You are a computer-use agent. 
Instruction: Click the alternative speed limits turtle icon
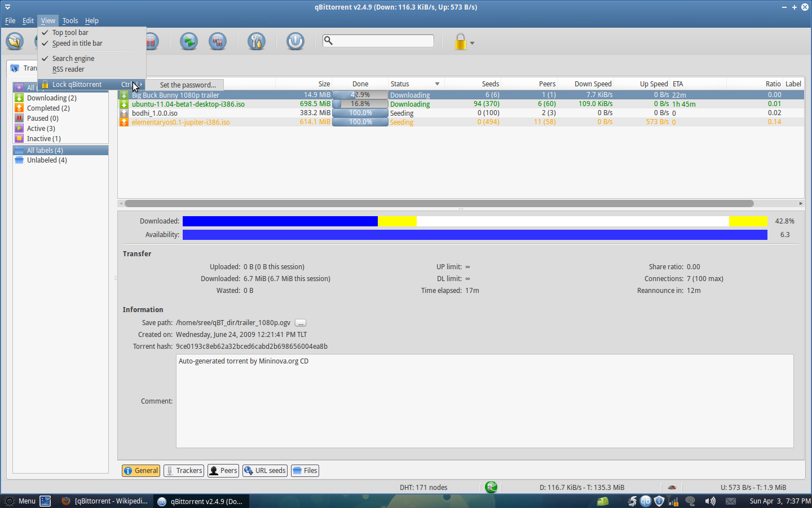click(x=672, y=487)
